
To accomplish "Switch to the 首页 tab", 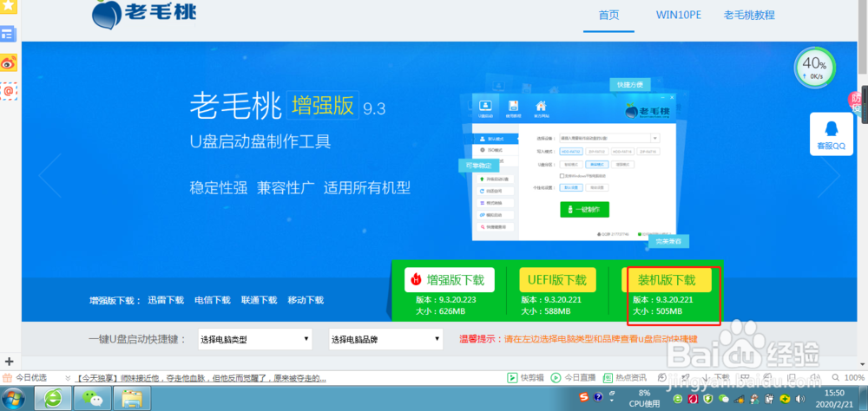I will pyautogui.click(x=609, y=15).
